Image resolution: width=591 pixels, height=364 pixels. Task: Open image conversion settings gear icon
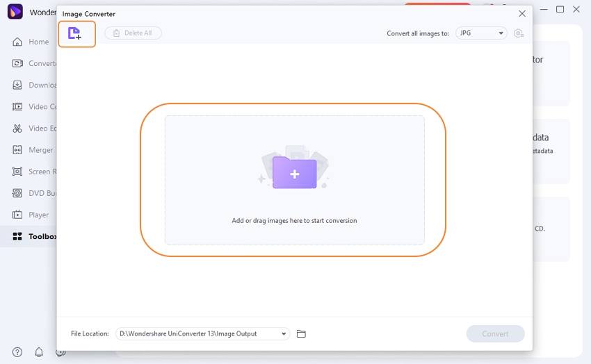(x=519, y=33)
